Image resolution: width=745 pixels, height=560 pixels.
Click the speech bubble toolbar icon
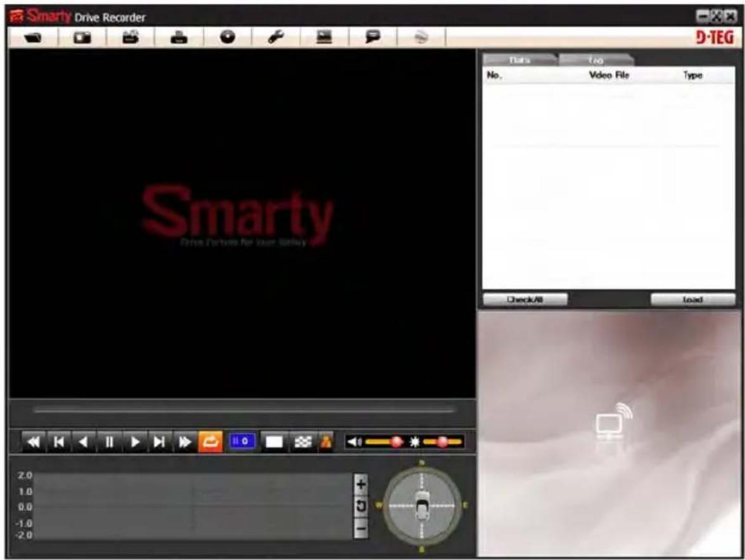click(373, 37)
